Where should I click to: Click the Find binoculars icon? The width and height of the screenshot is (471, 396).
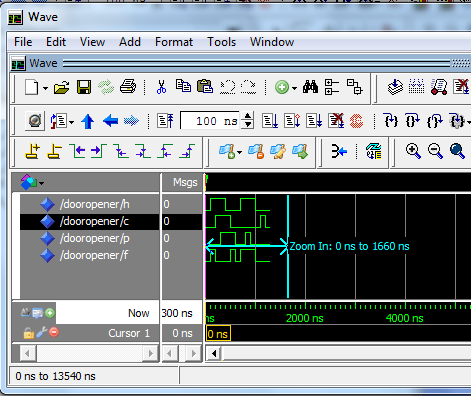point(310,87)
